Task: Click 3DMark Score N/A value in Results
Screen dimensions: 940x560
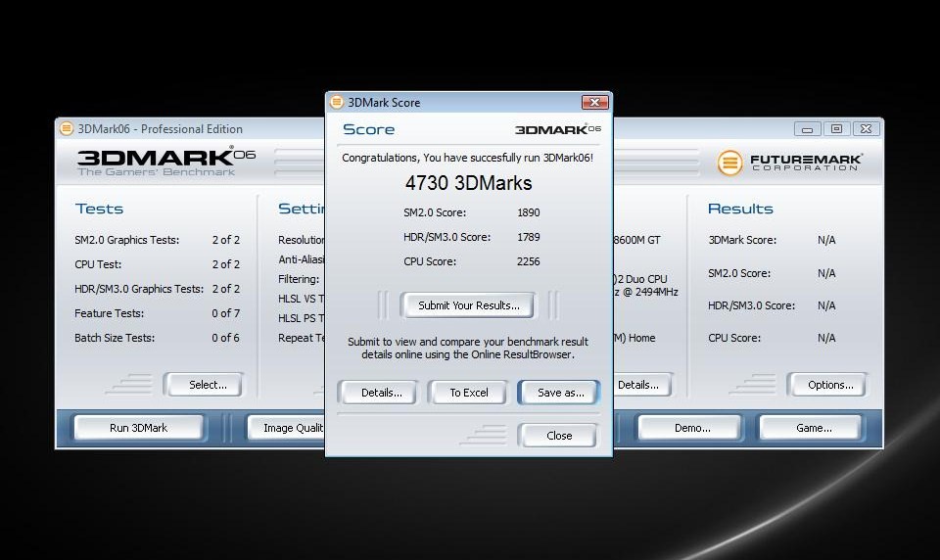Action: click(826, 240)
